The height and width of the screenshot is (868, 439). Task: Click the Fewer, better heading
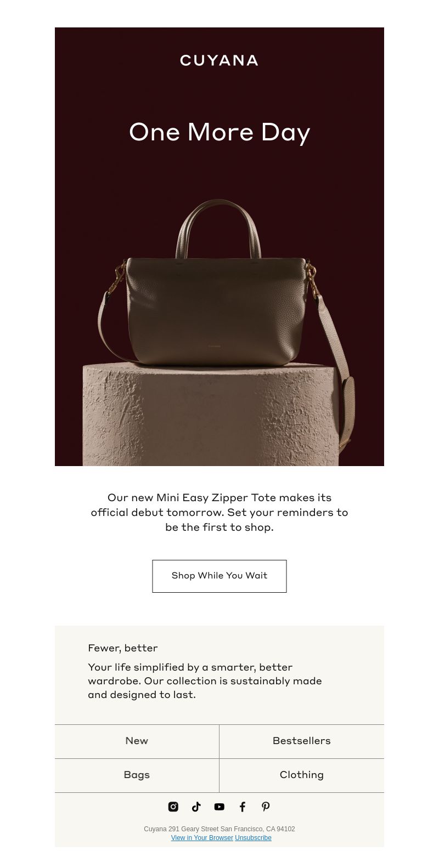[123, 648]
